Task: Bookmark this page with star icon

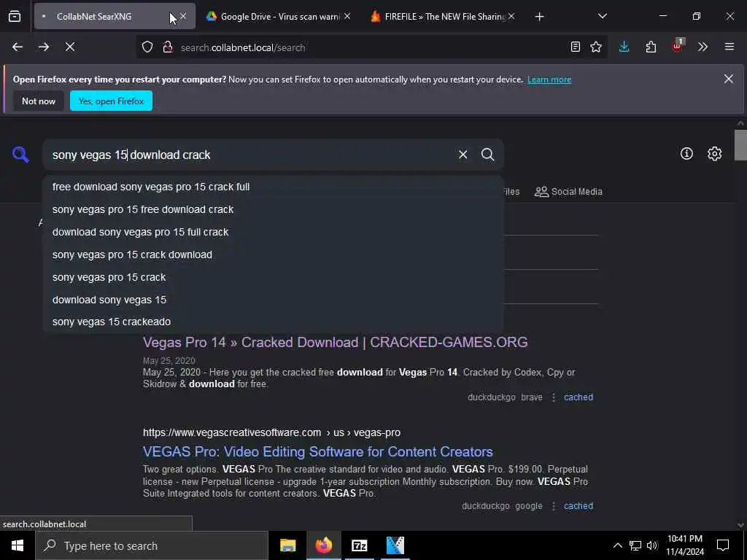Action: click(596, 47)
